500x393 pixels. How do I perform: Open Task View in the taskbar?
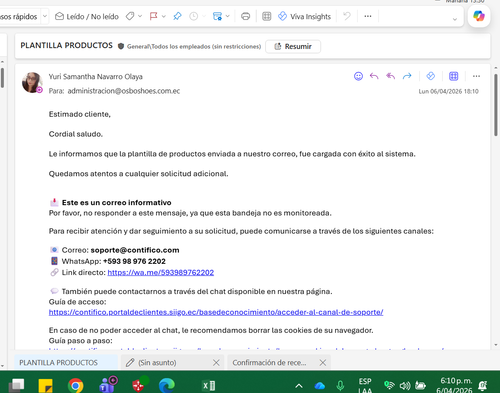coord(17,385)
